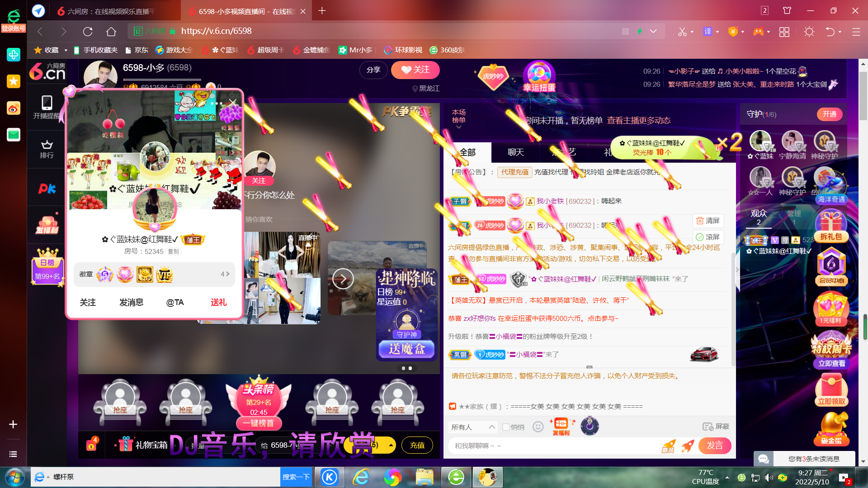This screenshot has height=488, width=868.
Task: Click 发消息 in the user card
Action: click(x=131, y=302)
